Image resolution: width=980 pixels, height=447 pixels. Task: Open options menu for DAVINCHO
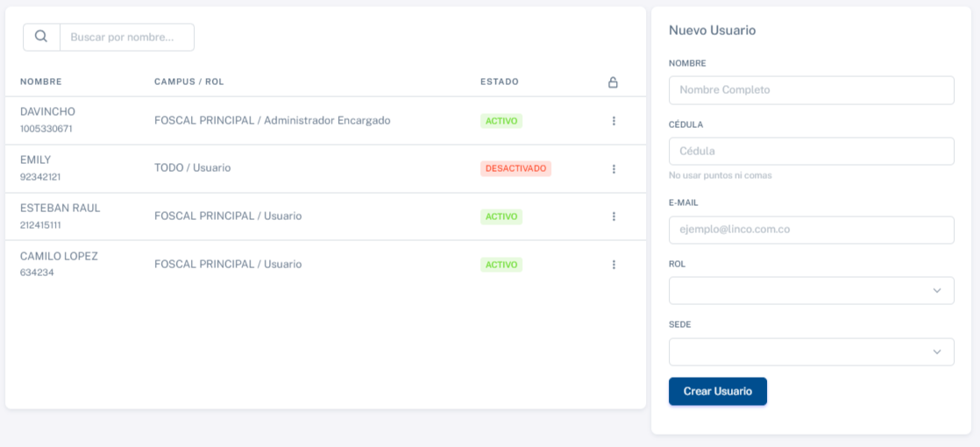tap(614, 121)
